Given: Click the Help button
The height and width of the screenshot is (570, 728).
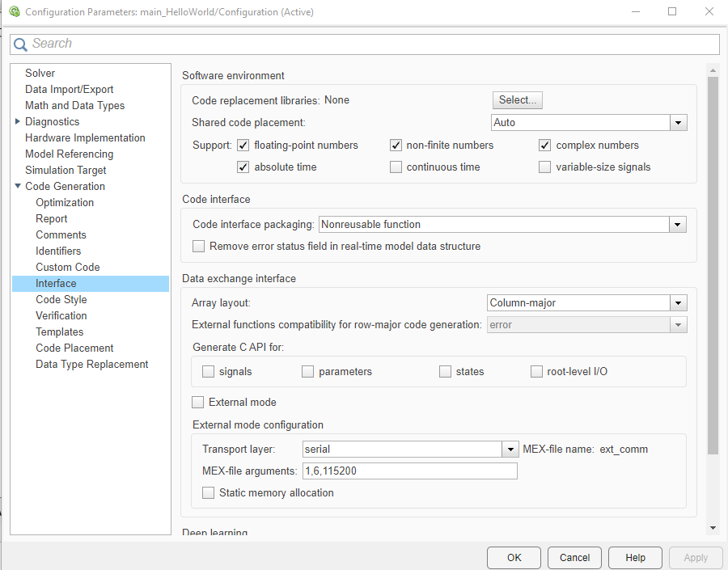Looking at the screenshot, I should [635, 557].
